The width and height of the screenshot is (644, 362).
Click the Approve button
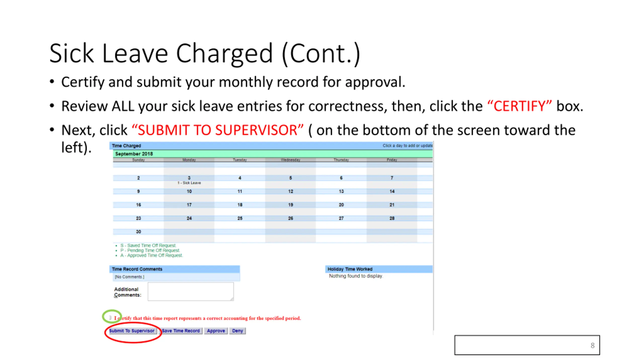pyautogui.click(x=216, y=331)
